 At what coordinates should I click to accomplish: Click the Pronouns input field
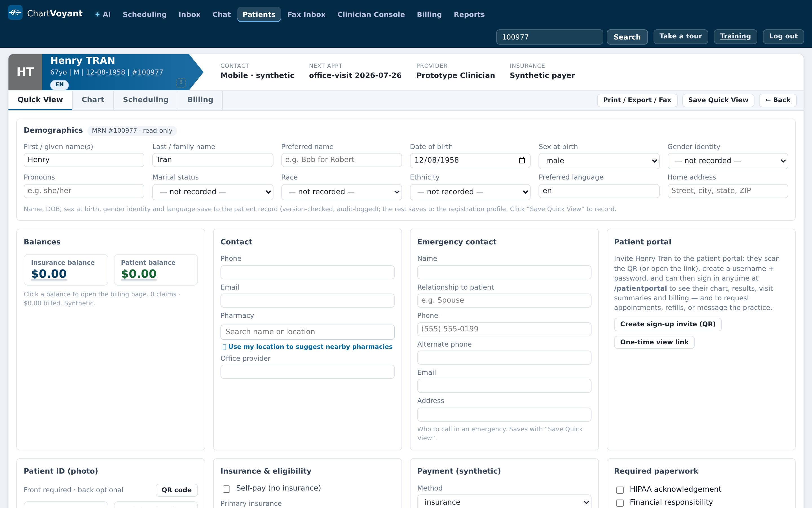[x=84, y=191]
